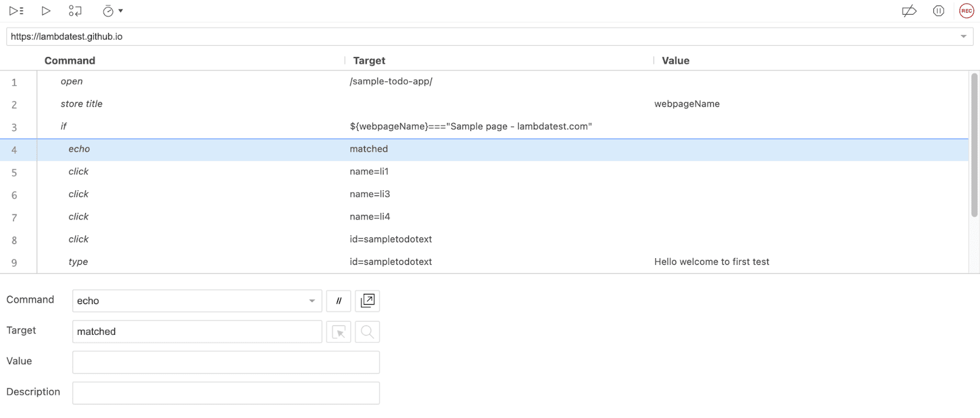Run the current test

point(46,10)
